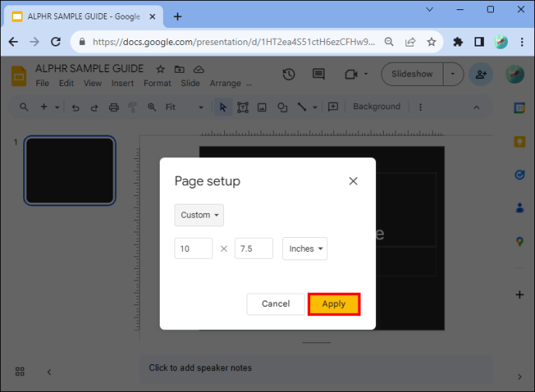Open the Slideshow options dropdown arrow

pos(453,74)
